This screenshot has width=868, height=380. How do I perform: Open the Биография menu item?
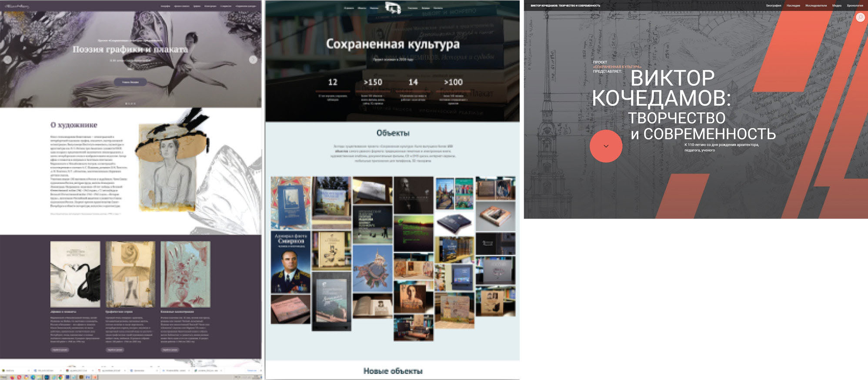click(773, 6)
